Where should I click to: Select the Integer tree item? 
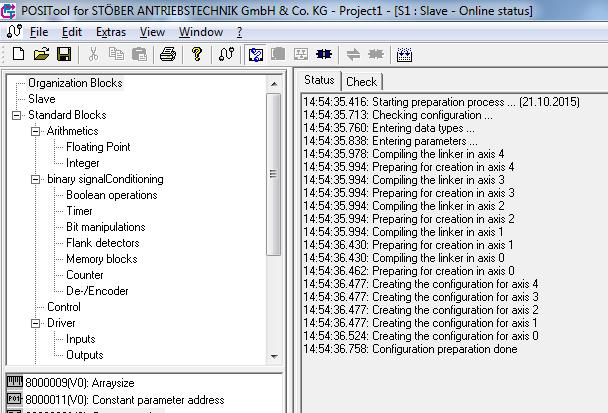tap(83, 163)
